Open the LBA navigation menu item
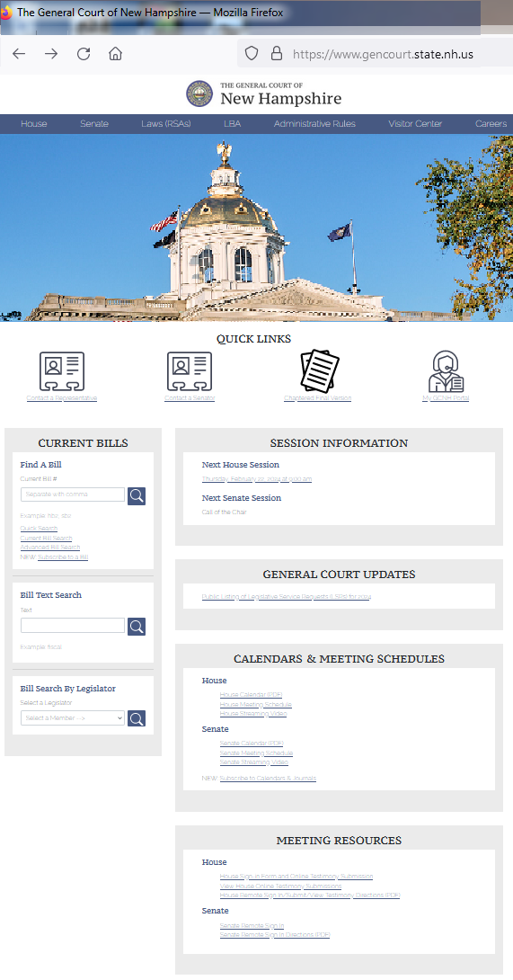 tap(232, 124)
